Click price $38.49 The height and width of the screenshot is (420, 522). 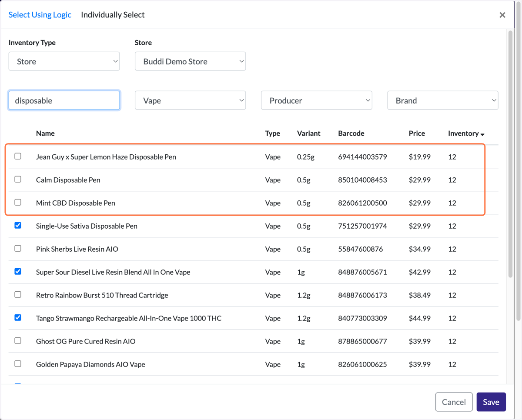[420, 295]
